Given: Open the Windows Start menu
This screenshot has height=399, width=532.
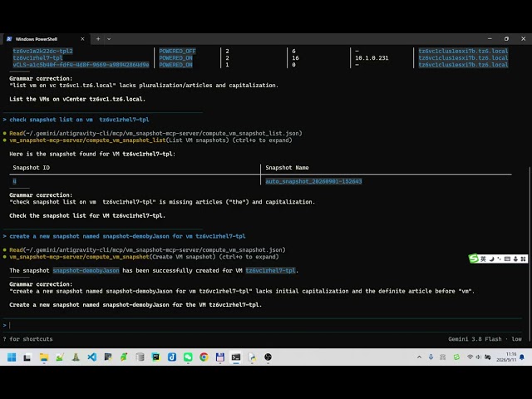Looking at the screenshot, I should point(12,357).
